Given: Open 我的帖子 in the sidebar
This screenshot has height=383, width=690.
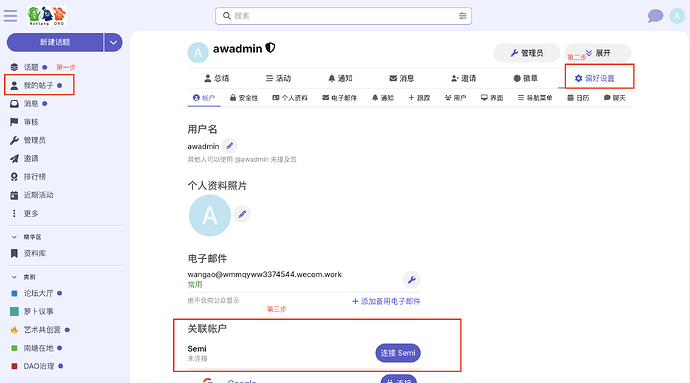Looking at the screenshot, I should (39, 85).
